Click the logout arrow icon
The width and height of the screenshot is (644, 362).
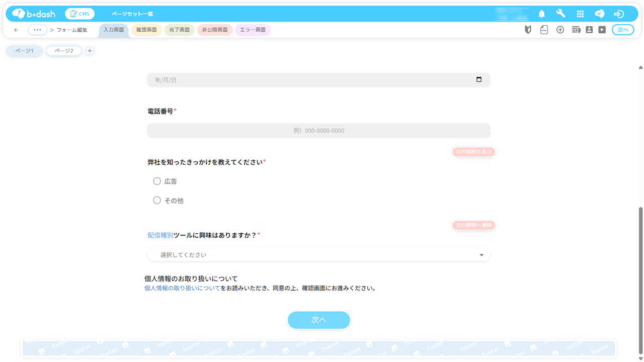pos(619,14)
